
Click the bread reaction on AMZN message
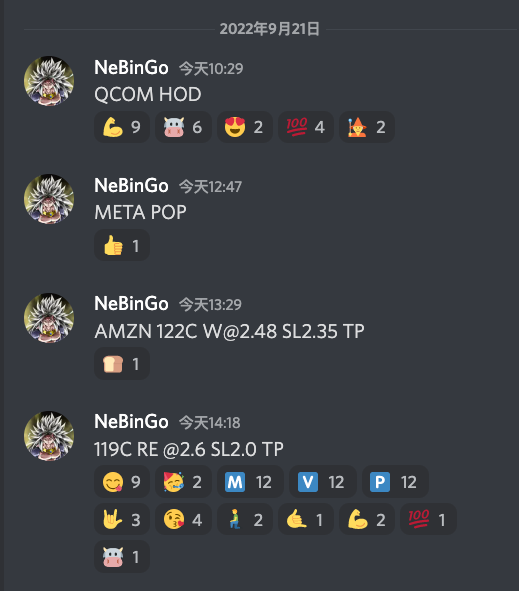click(x=122, y=364)
